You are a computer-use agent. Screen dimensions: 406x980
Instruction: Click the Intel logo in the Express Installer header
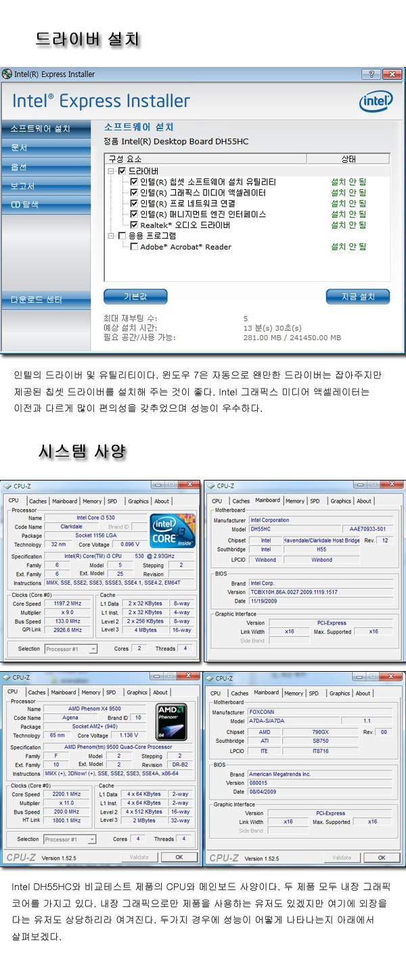(376, 102)
